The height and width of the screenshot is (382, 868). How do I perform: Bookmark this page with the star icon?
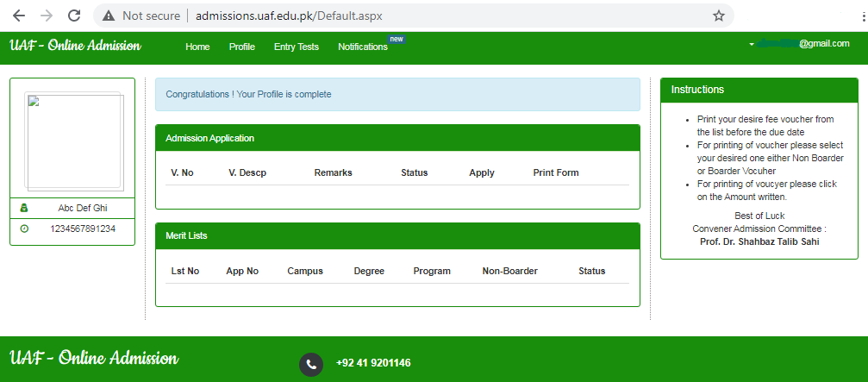pyautogui.click(x=719, y=16)
